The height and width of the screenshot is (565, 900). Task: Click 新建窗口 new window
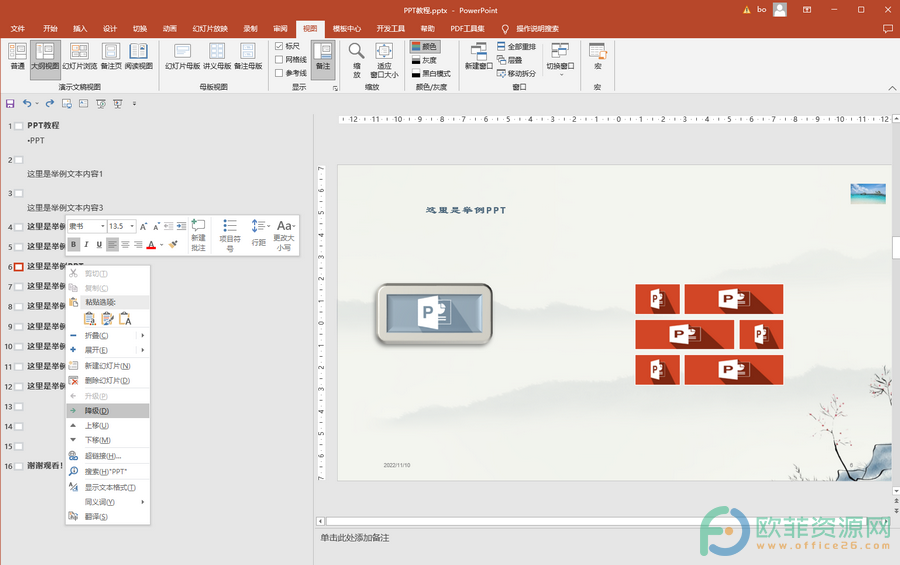tap(479, 56)
